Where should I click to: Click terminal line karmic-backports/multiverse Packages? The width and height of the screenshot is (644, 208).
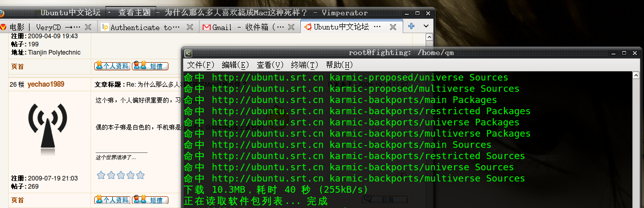[357, 134]
